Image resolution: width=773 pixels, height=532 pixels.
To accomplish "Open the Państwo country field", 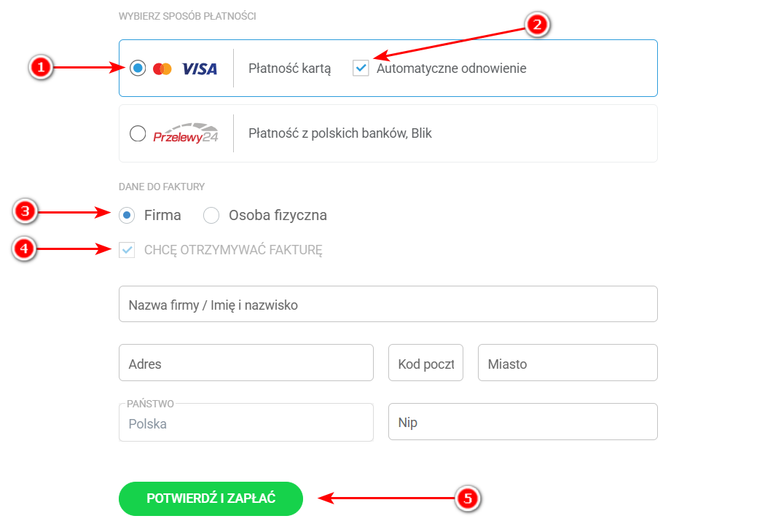I will (x=246, y=423).
